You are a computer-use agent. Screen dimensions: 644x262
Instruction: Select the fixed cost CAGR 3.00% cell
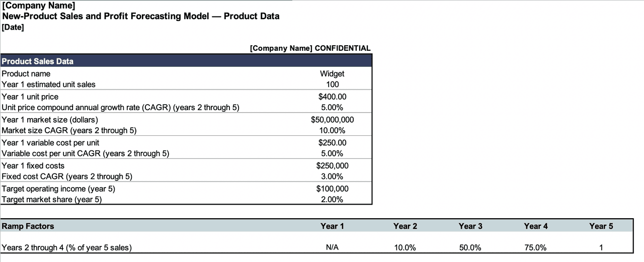click(x=332, y=177)
